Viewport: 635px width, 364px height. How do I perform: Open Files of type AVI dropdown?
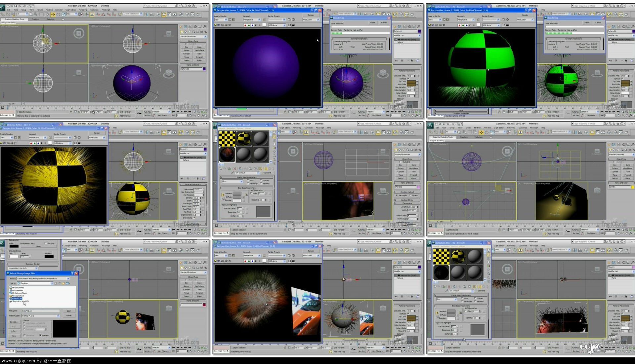(x=40, y=316)
